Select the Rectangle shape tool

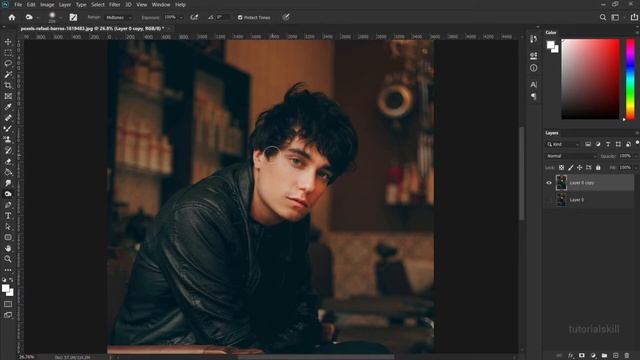coord(8,237)
